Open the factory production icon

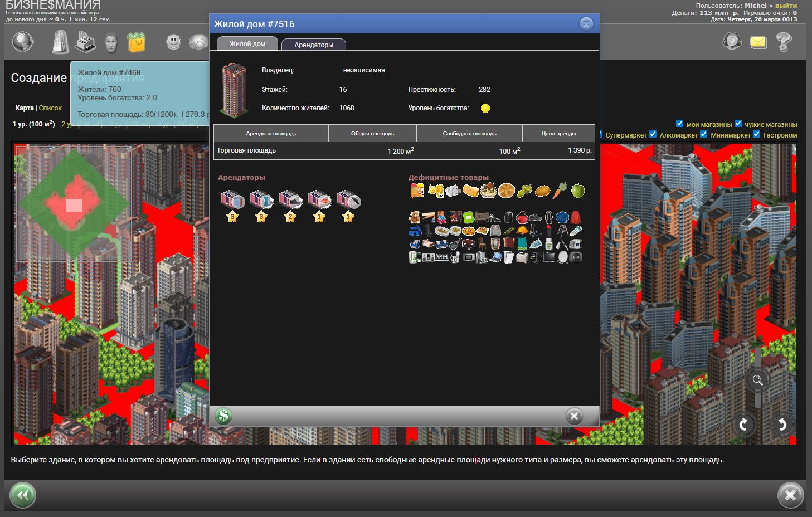coord(85,42)
